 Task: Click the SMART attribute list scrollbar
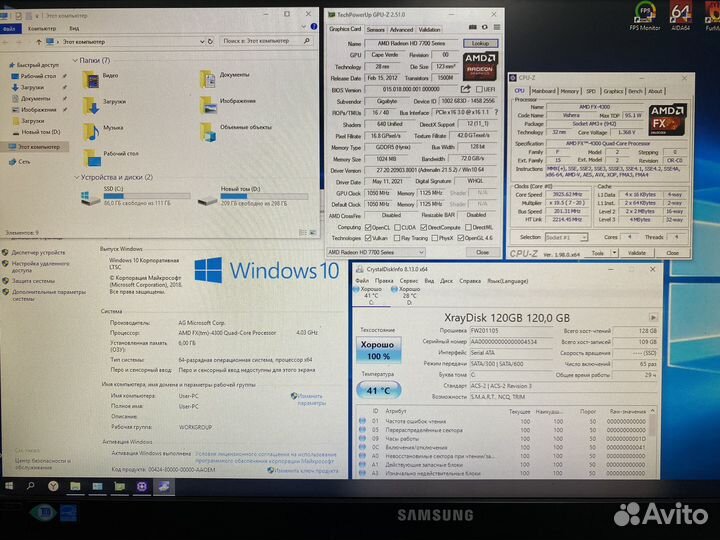653,442
